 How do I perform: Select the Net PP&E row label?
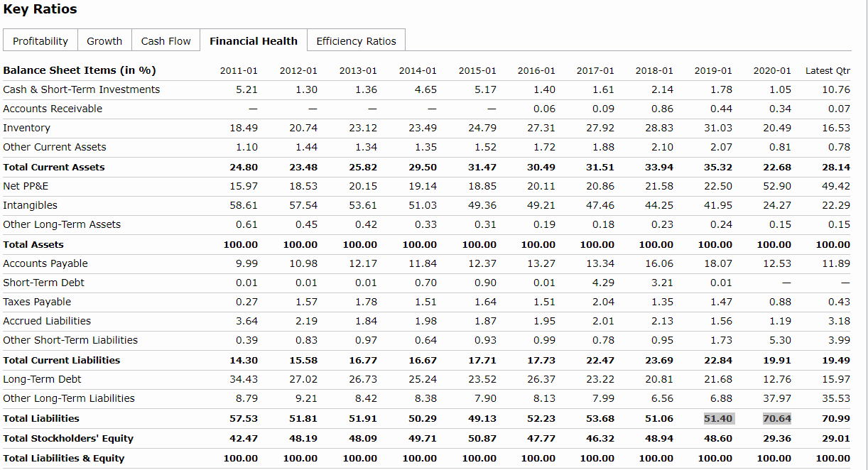(x=26, y=186)
